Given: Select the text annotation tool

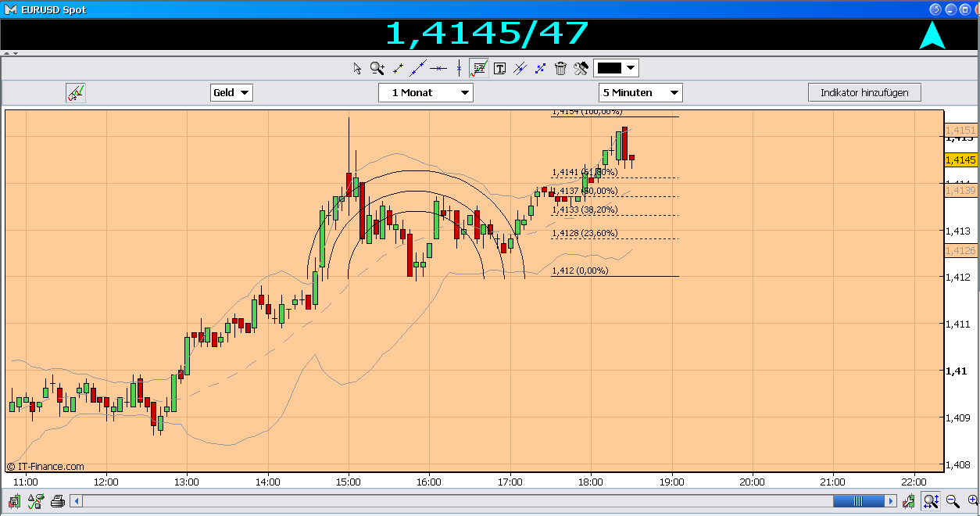Looking at the screenshot, I should click(500, 69).
